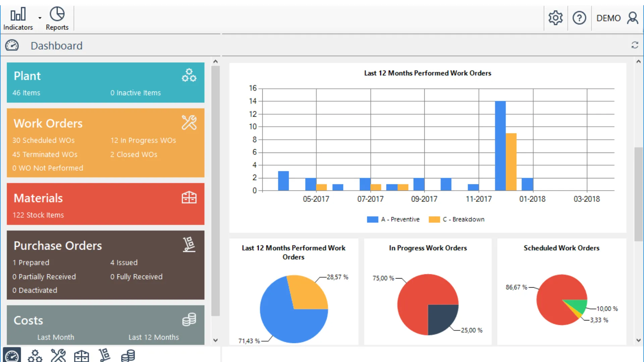This screenshot has height=362, width=644.
Task: Expand the Indicators dropdown arrow
Action: point(40,18)
